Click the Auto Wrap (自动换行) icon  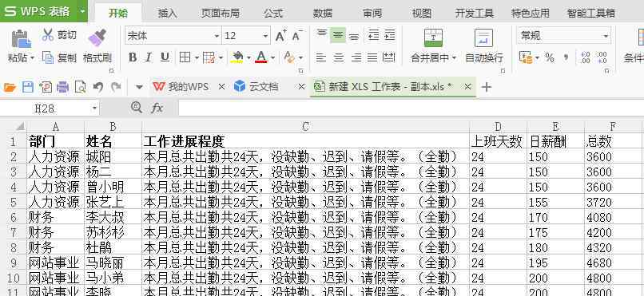point(483,38)
